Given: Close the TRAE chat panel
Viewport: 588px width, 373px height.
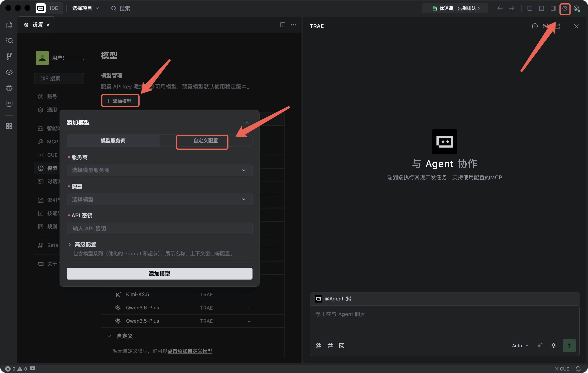Looking at the screenshot, I should [576, 26].
